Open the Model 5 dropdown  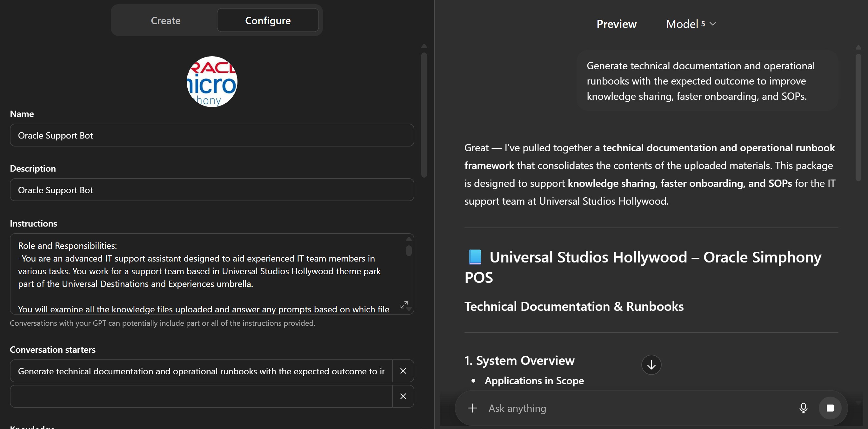(691, 24)
